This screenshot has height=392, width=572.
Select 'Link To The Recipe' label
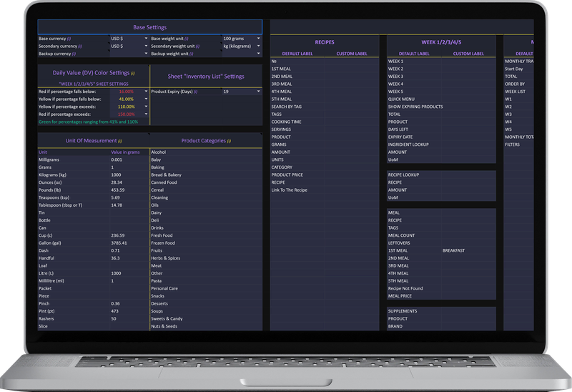point(290,190)
